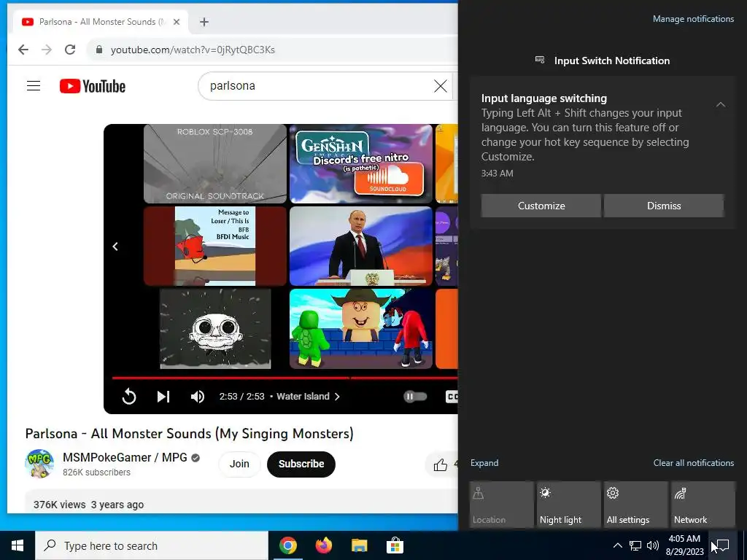The image size is (747, 560).
Task: Open a new Chrome tab
Action: [204, 22]
